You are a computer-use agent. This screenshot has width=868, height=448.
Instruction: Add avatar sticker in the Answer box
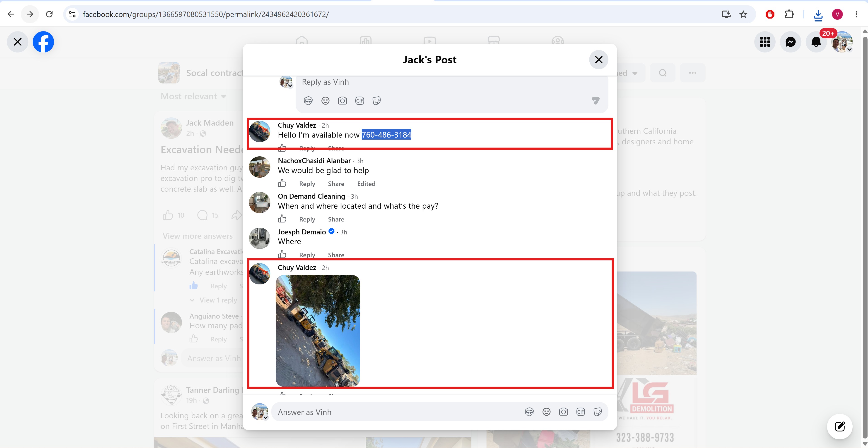(529, 412)
